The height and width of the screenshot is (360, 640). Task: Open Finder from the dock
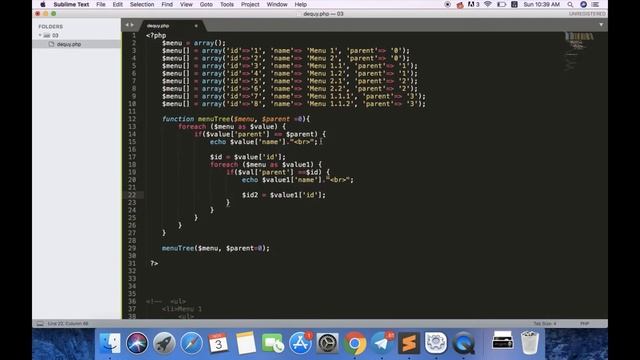(x=110, y=343)
